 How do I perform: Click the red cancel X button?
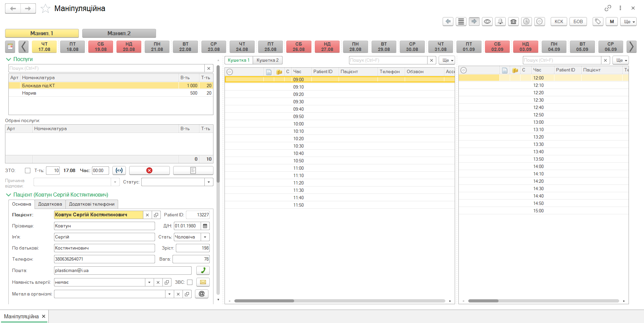[149, 170]
